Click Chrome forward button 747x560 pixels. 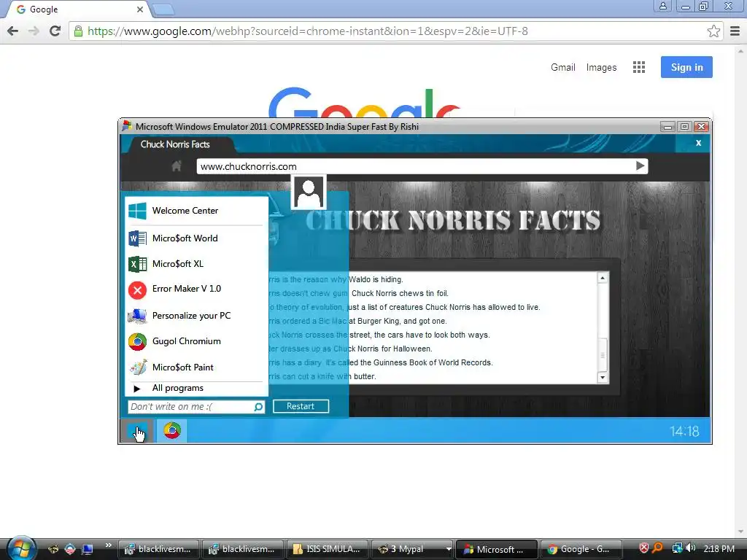[34, 31]
